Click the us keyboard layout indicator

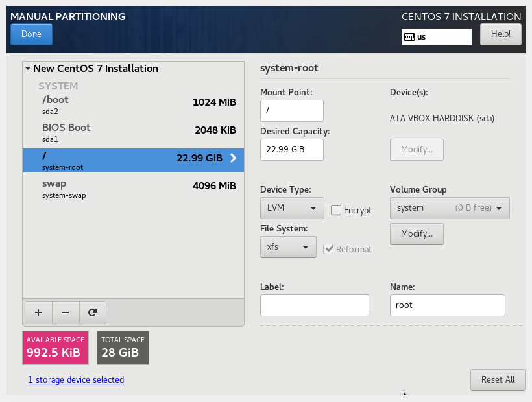437,36
